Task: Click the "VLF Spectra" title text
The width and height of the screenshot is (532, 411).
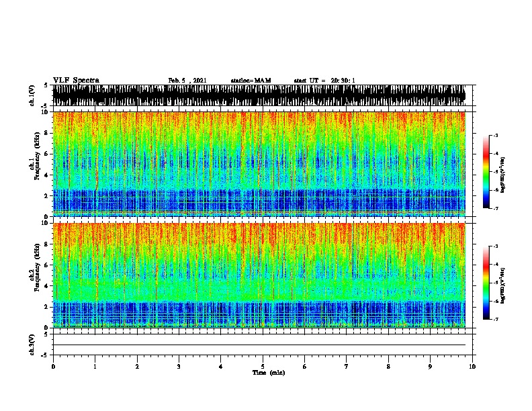Action: [x=76, y=80]
